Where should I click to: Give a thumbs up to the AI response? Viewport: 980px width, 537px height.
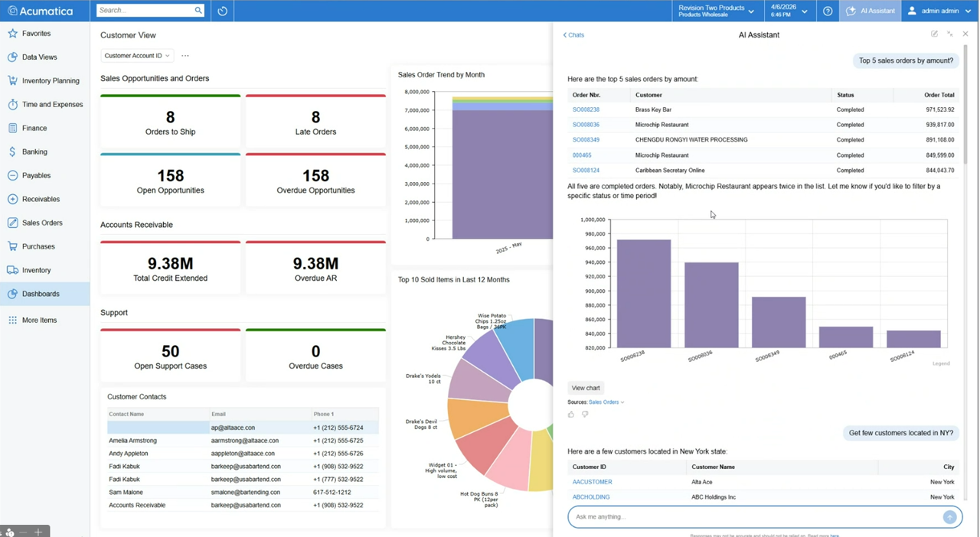coord(570,414)
